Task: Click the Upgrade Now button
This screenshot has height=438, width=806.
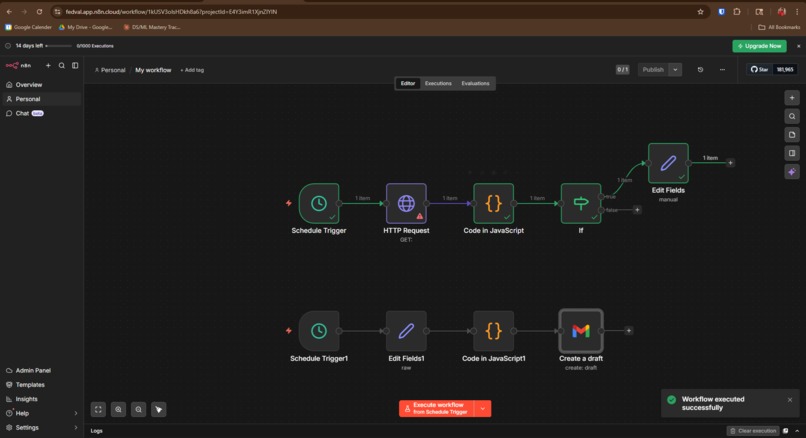Action: coord(759,46)
